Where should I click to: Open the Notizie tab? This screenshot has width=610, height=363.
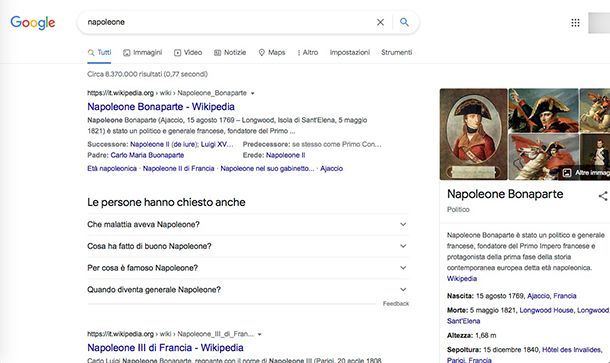tap(230, 53)
